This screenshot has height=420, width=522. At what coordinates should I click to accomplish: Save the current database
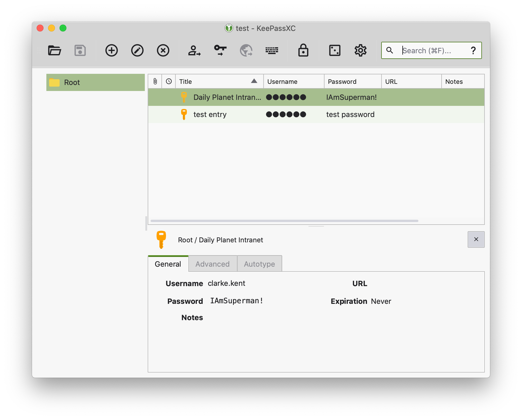point(80,50)
